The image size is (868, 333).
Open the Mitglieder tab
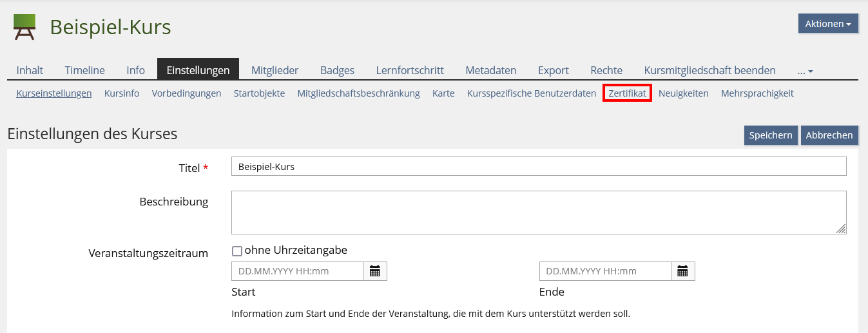(x=275, y=70)
